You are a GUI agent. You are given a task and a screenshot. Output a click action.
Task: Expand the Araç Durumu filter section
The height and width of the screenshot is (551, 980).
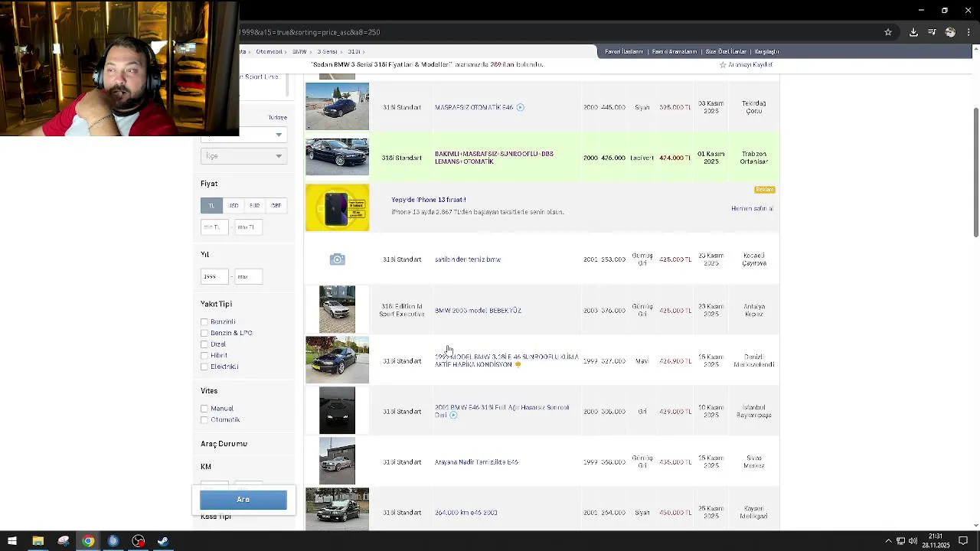point(224,444)
